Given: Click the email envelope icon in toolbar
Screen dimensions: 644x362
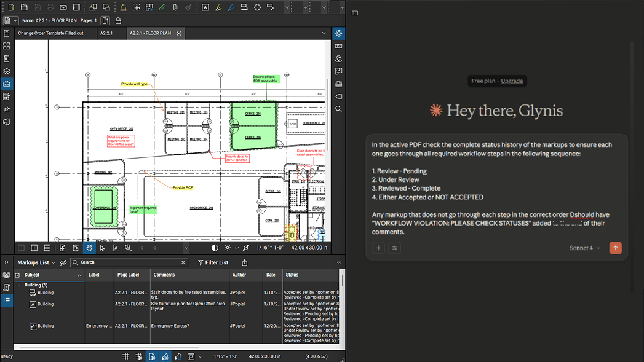Looking at the screenshot, I should 63,7.
